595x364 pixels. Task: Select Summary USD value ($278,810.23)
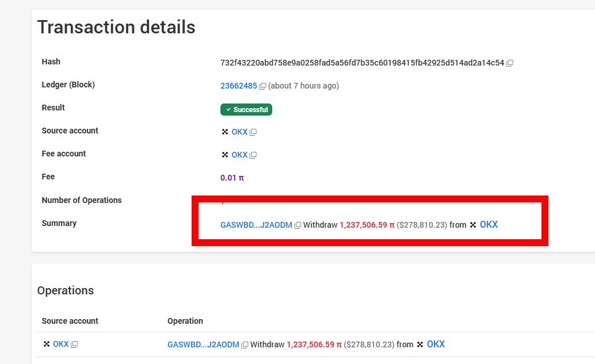[422, 225]
